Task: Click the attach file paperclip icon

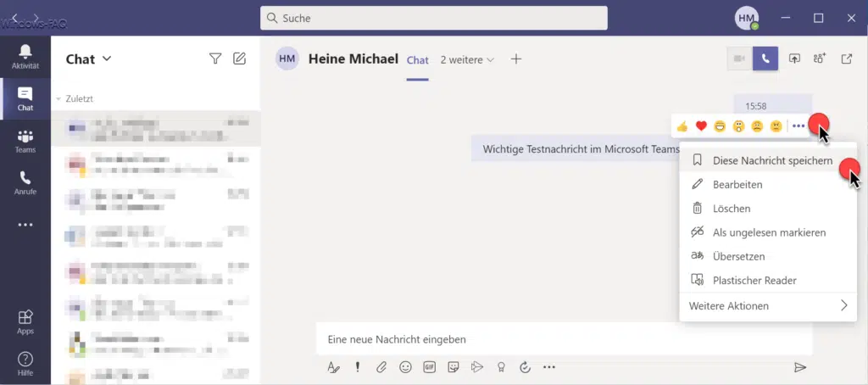Action: coord(381,367)
